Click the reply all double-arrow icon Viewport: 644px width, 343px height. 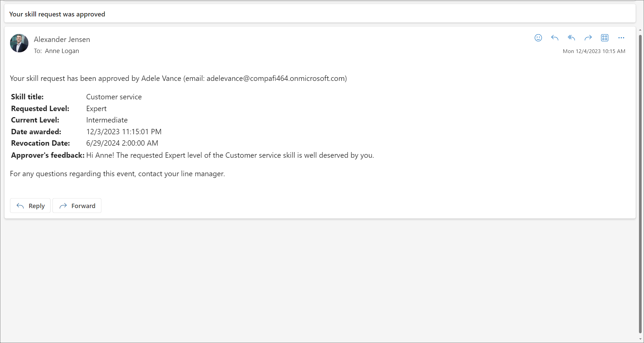(571, 38)
